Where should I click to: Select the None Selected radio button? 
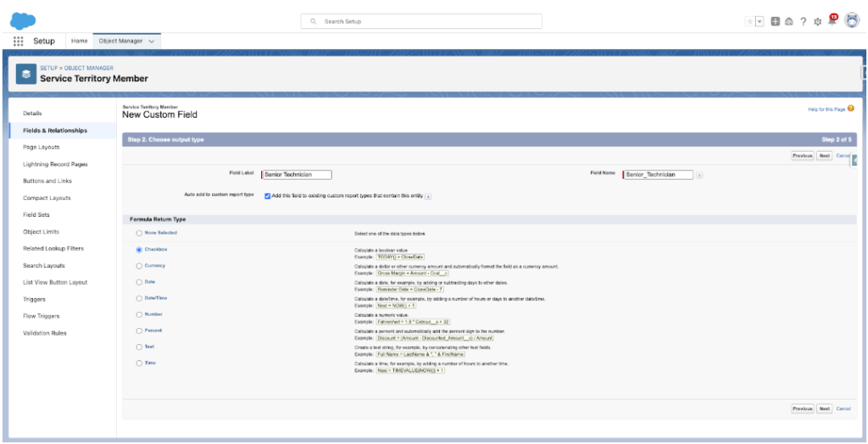point(139,233)
